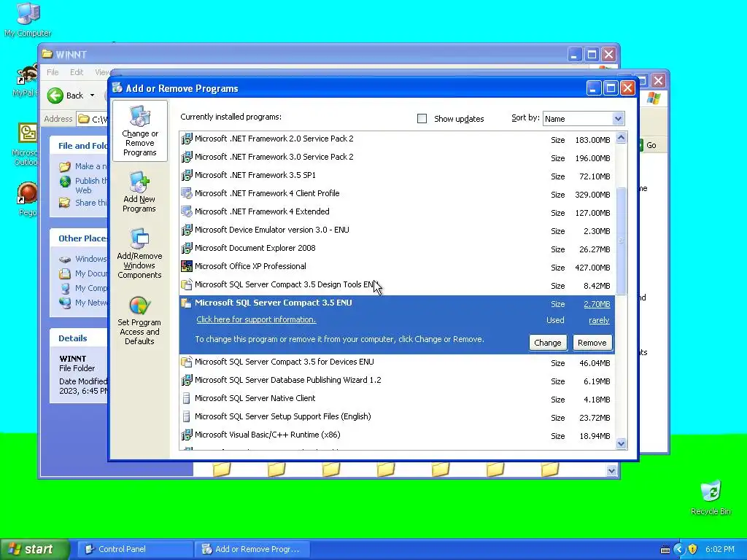Select Microsoft Office XP Professional row

pos(397,267)
